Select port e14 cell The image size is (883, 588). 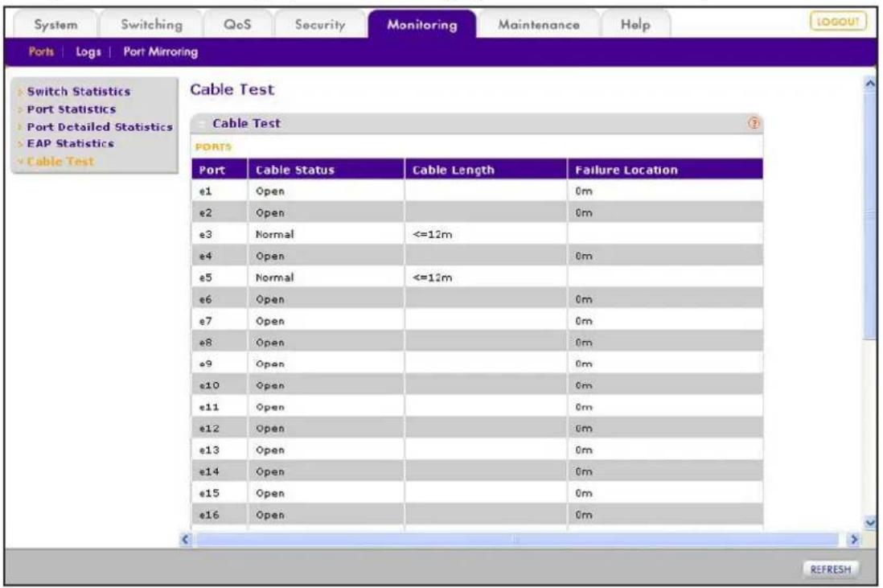(x=220, y=471)
